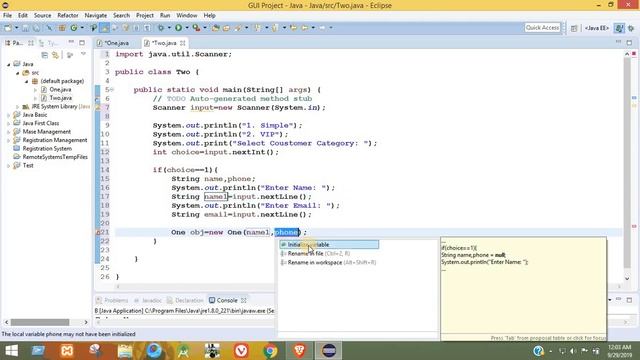Collapse the Java project tree node

click(9, 64)
